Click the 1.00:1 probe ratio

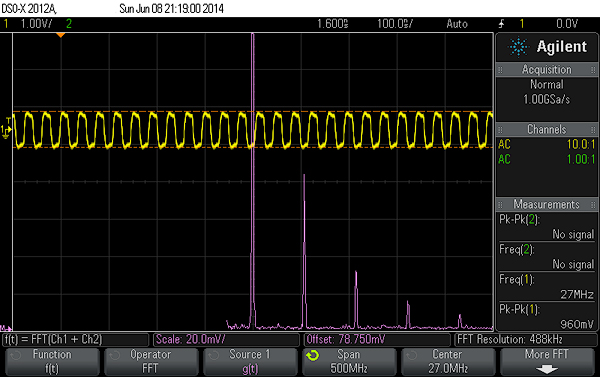[x=581, y=160]
